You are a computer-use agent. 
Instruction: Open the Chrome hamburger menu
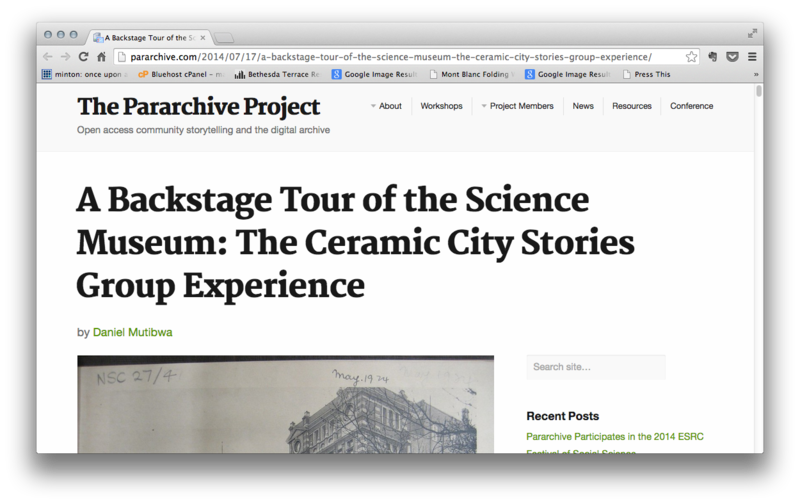[x=752, y=57]
